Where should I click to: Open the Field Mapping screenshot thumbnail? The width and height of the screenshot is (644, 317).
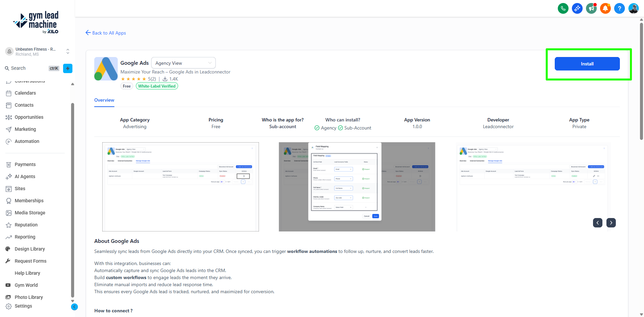pos(357,187)
